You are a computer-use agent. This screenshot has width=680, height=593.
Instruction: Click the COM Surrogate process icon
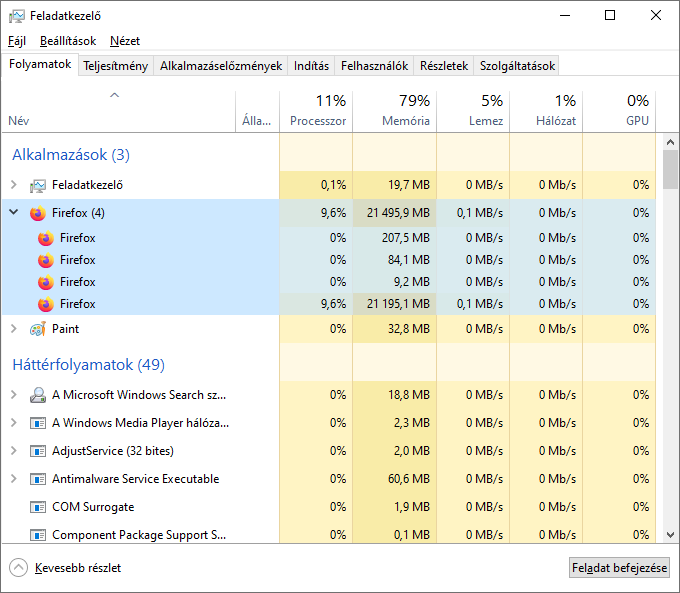click(38, 507)
